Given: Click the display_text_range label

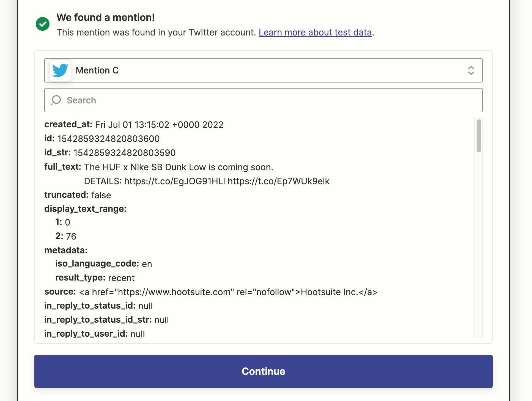Looking at the screenshot, I should [x=85, y=209].
